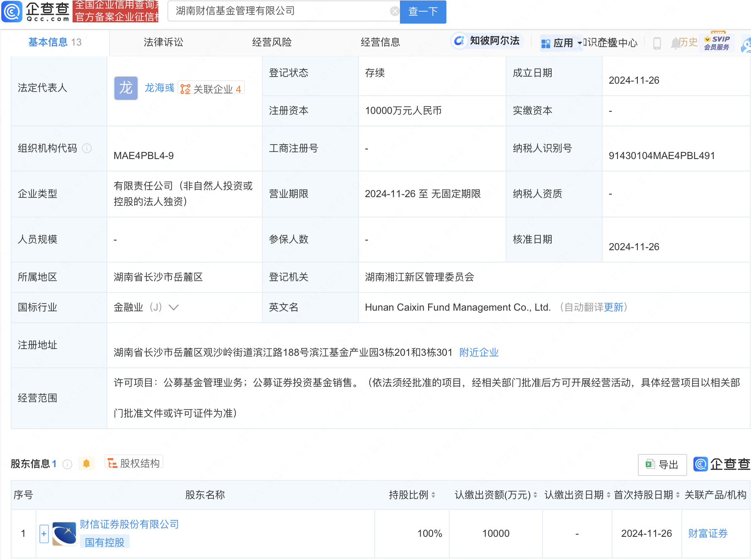Open the 附近企业 link

[479, 352]
